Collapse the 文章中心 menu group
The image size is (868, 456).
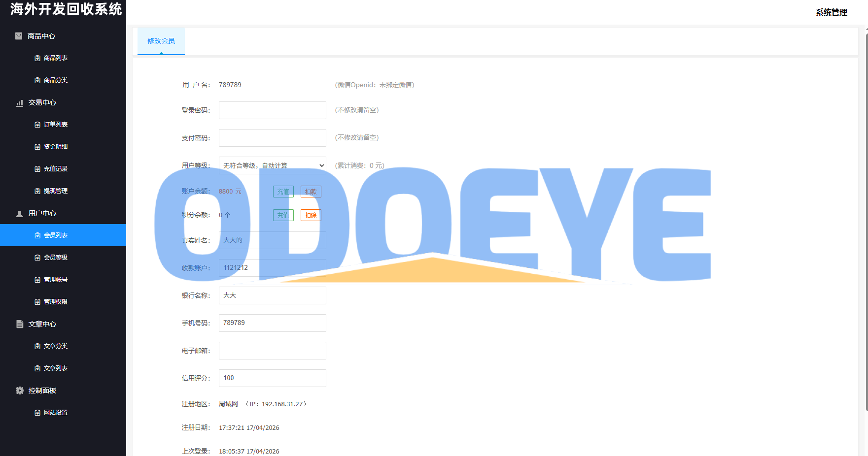(x=63, y=324)
